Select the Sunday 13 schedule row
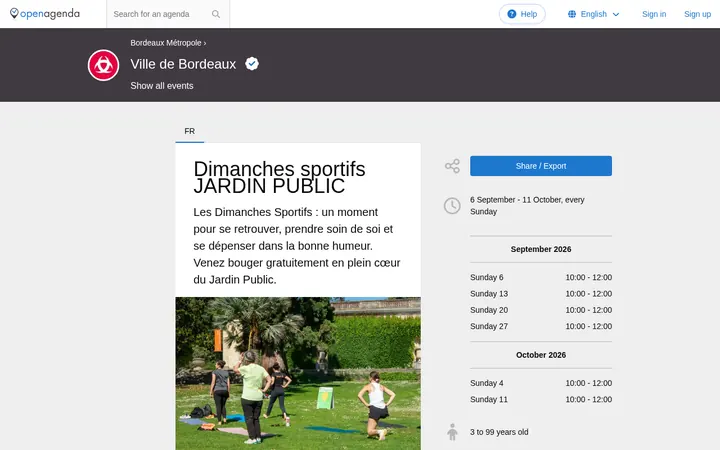This screenshot has height=450, width=720. pyautogui.click(x=540, y=294)
